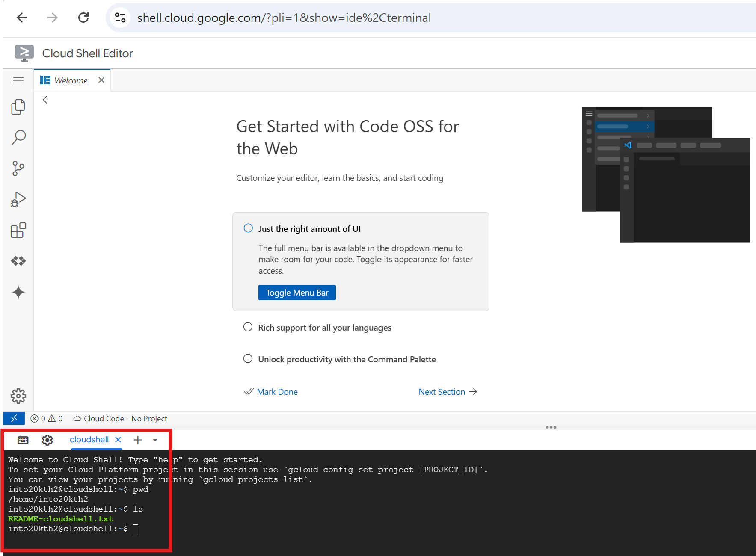The width and height of the screenshot is (756, 556).
Task: Open the Source Control branch icon
Action: click(x=18, y=169)
